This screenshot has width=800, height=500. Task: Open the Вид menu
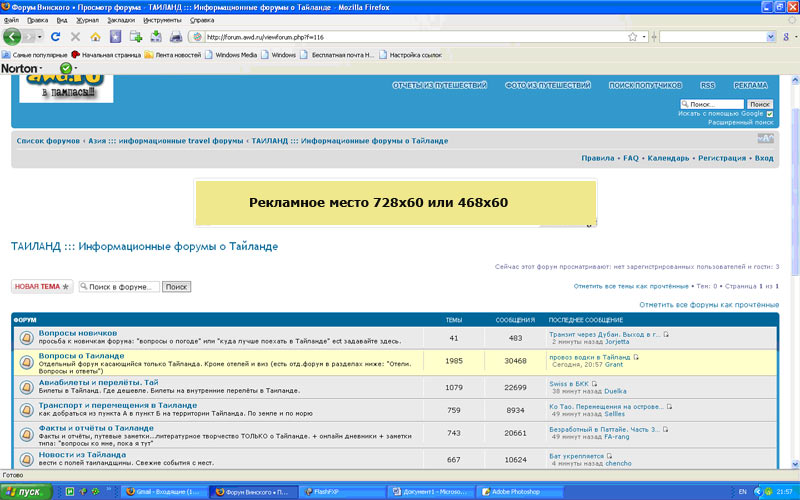(x=62, y=20)
